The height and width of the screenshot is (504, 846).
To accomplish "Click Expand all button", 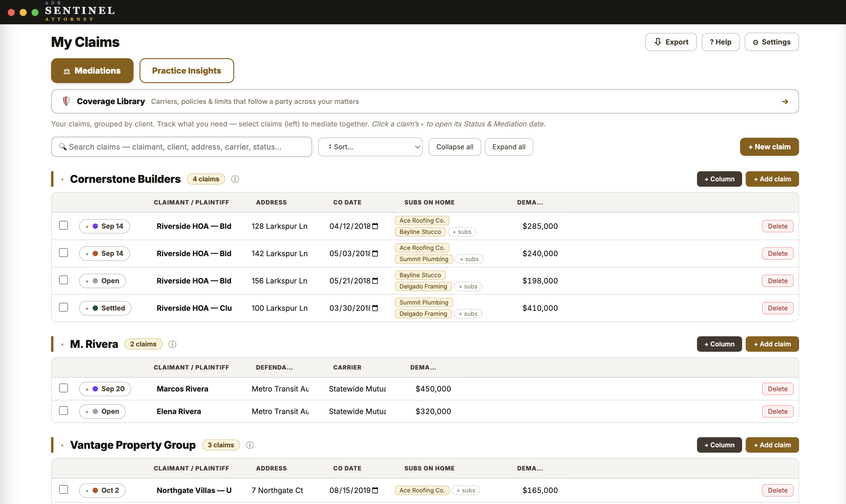I will (509, 147).
